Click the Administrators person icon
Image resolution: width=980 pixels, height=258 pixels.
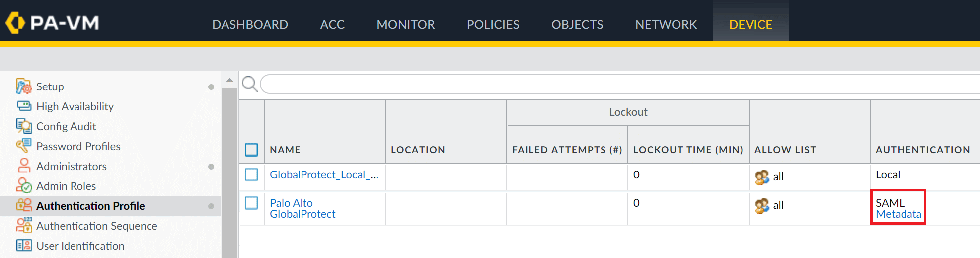24,166
